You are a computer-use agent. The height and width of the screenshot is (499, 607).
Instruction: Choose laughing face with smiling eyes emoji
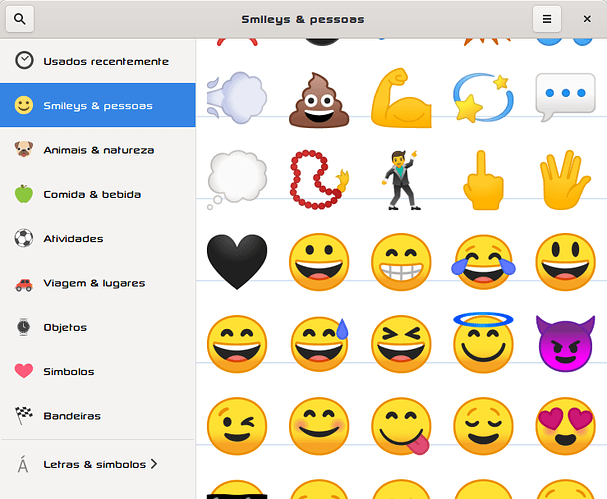(237, 344)
